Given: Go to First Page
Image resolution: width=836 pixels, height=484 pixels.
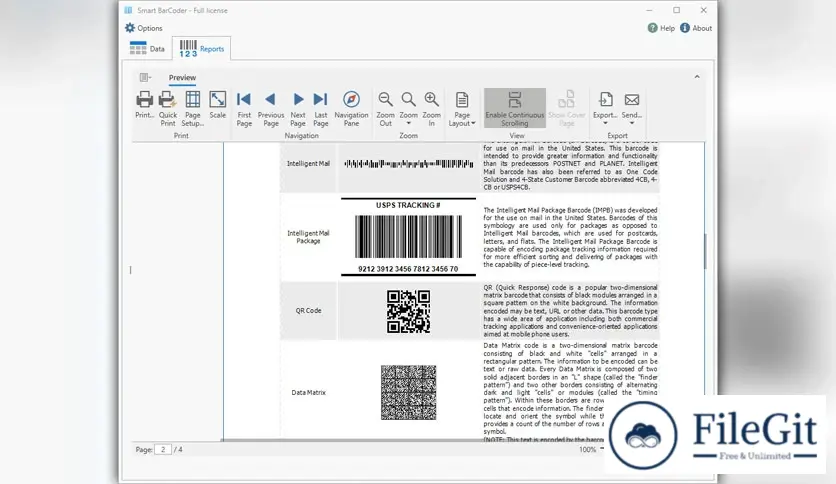Looking at the screenshot, I should coord(244,108).
